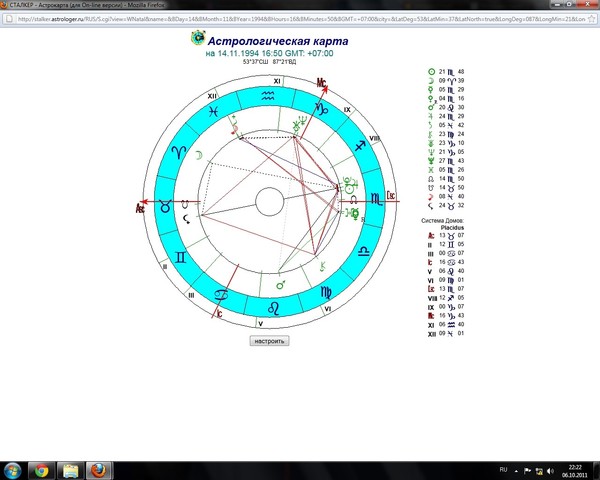The height and width of the screenshot is (480, 600).
Task: Click the small center circle of the chart
Action: 269,202
